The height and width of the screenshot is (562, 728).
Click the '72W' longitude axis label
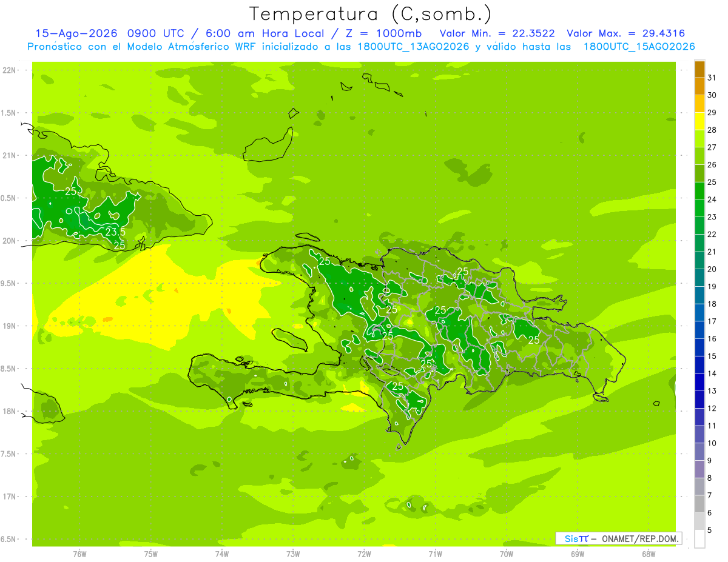364,554
